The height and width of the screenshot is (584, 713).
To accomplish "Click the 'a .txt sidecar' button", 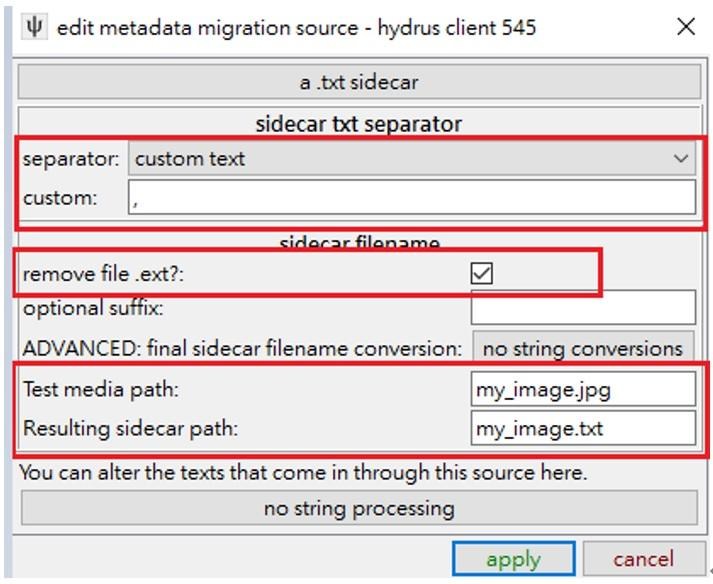I will pyautogui.click(x=359, y=82).
